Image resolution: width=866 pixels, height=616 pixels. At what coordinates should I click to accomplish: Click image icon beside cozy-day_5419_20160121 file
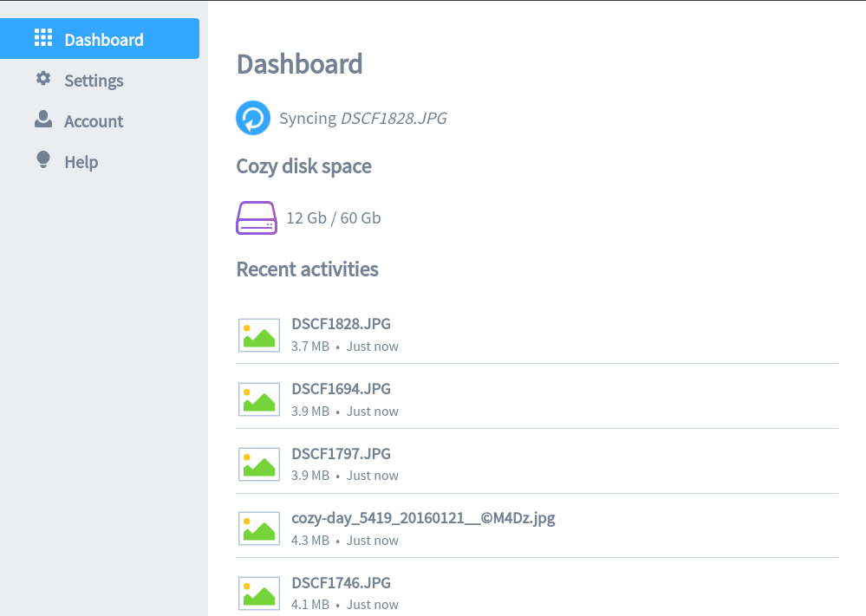[x=259, y=528]
